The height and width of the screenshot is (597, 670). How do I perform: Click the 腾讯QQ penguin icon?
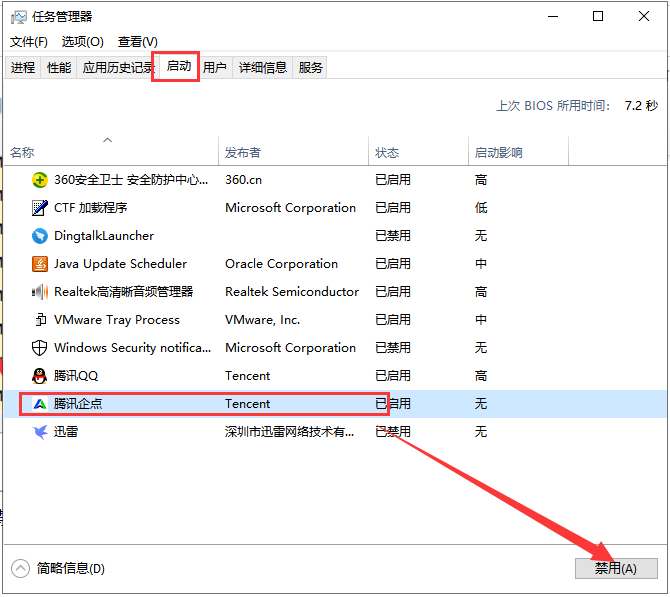[x=40, y=376]
